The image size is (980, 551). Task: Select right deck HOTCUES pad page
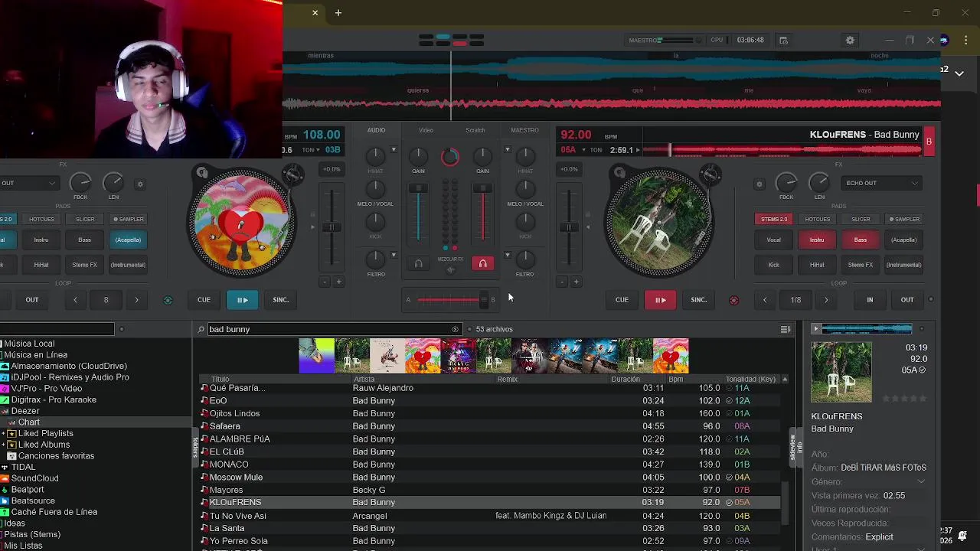pyautogui.click(x=817, y=219)
